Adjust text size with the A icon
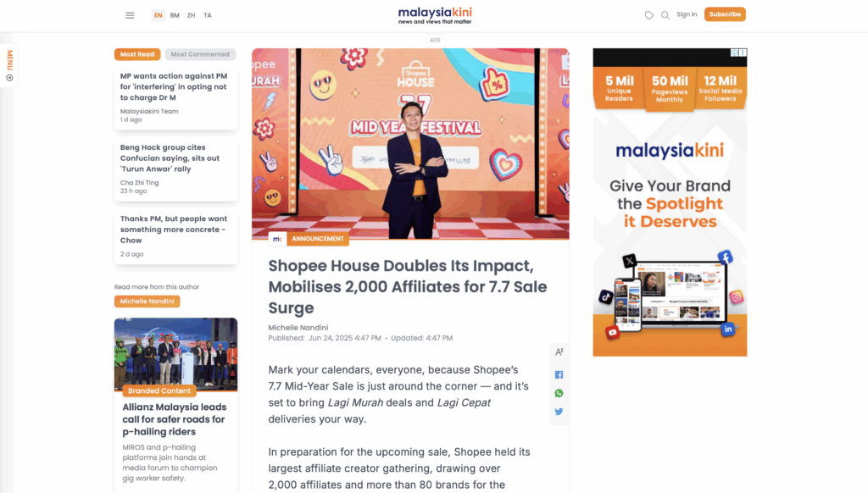 pyautogui.click(x=559, y=352)
